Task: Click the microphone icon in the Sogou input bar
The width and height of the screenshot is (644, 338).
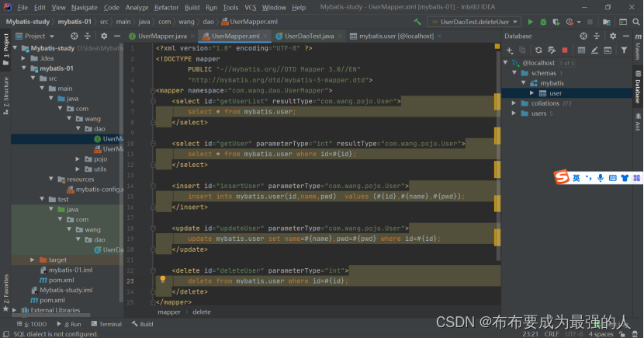Action: tap(600, 178)
